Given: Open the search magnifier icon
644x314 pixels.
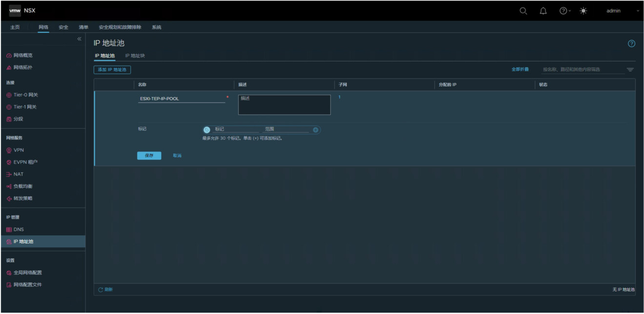Looking at the screenshot, I should [x=523, y=11].
